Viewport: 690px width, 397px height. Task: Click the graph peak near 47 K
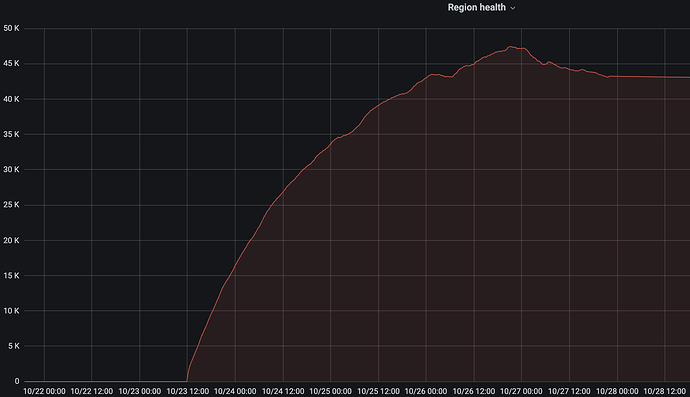click(x=510, y=47)
